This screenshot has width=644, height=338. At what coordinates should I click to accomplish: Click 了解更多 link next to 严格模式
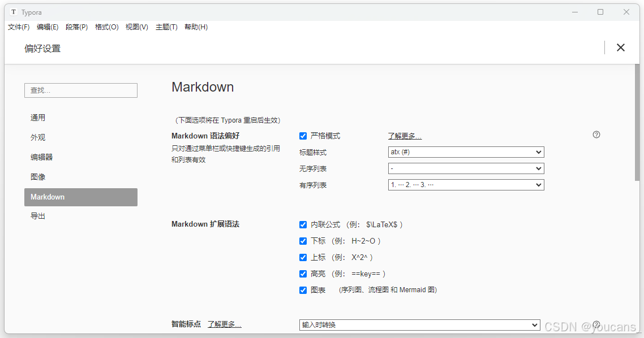pyautogui.click(x=405, y=136)
